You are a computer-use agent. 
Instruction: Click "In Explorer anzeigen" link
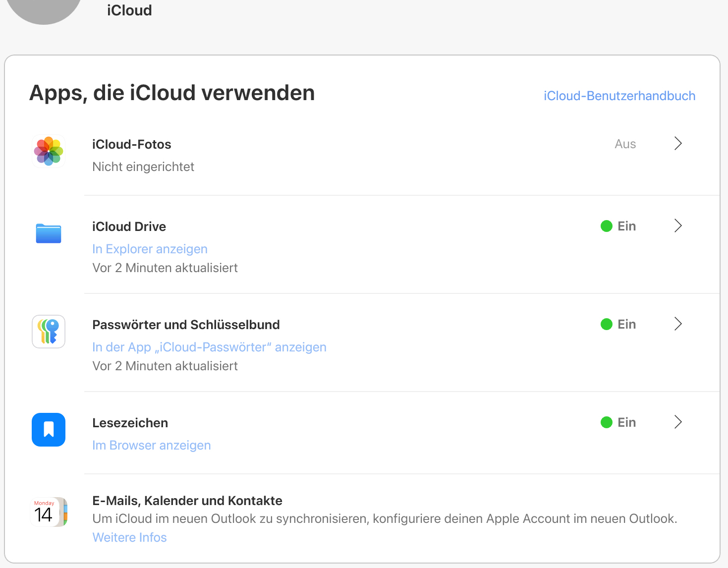pyautogui.click(x=150, y=249)
